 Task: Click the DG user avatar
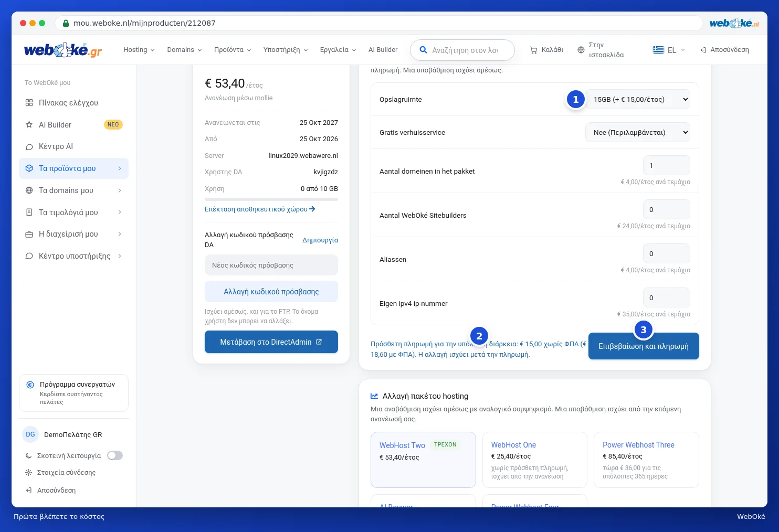click(30, 434)
